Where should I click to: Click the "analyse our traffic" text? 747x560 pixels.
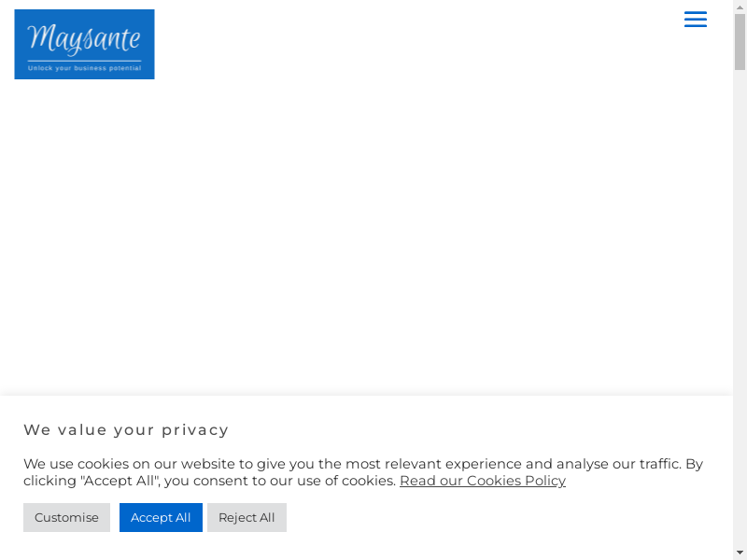[x=618, y=464]
